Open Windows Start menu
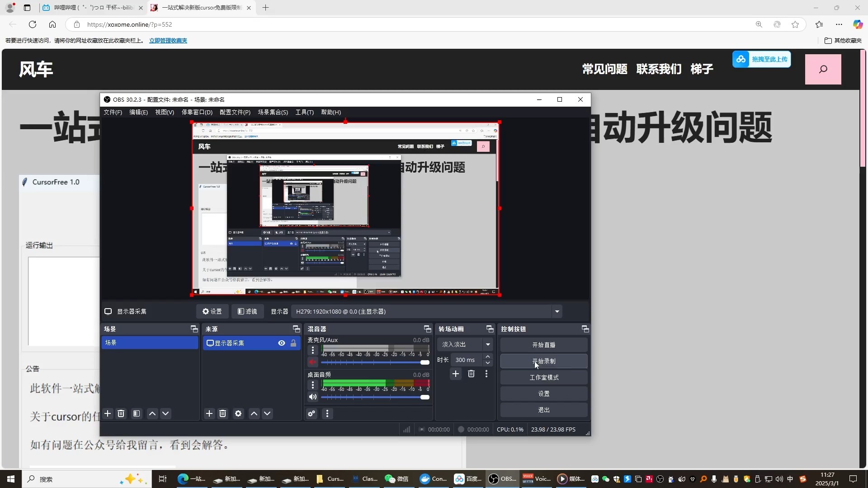Screen dimensions: 868x488 coord(11,479)
